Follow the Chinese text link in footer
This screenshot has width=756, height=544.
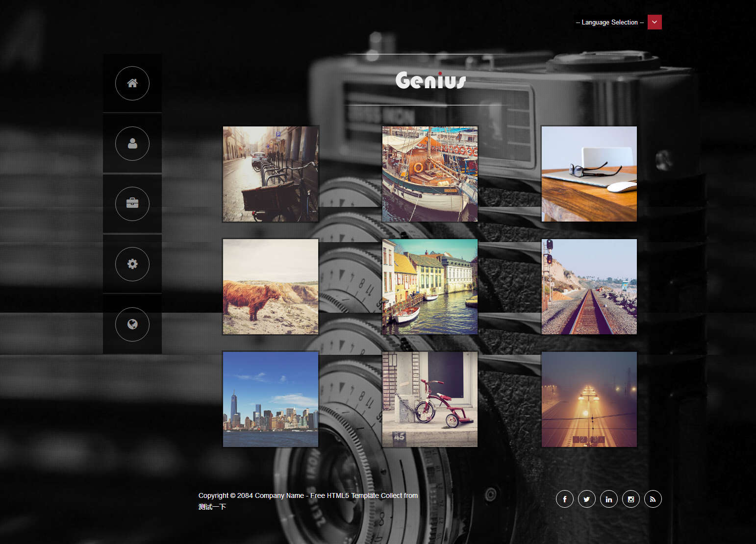[212, 507]
